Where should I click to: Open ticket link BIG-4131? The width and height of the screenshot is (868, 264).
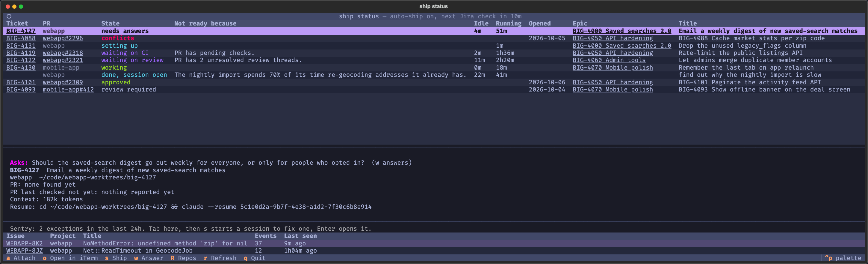pyautogui.click(x=21, y=46)
